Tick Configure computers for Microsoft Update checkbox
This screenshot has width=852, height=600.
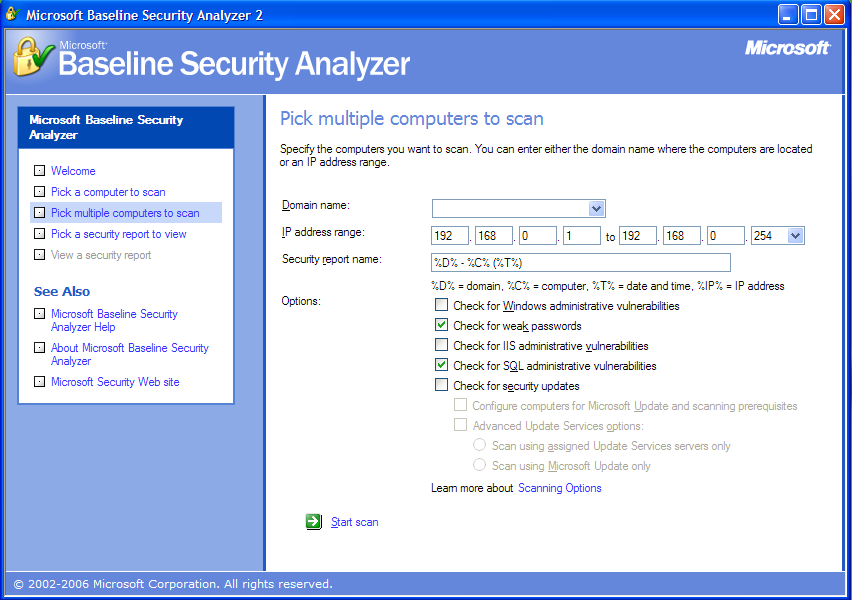[x=460, y=405]
